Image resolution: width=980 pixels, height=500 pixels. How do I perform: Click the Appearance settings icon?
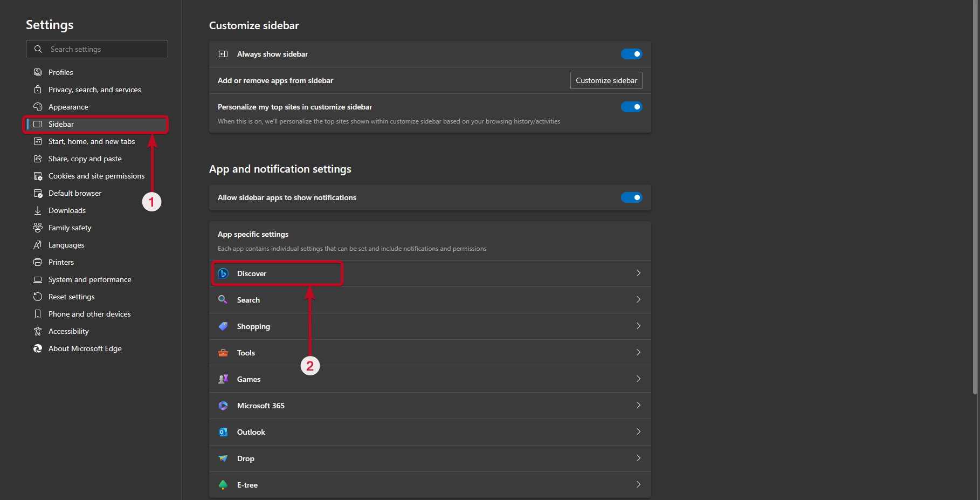point(37,106)
